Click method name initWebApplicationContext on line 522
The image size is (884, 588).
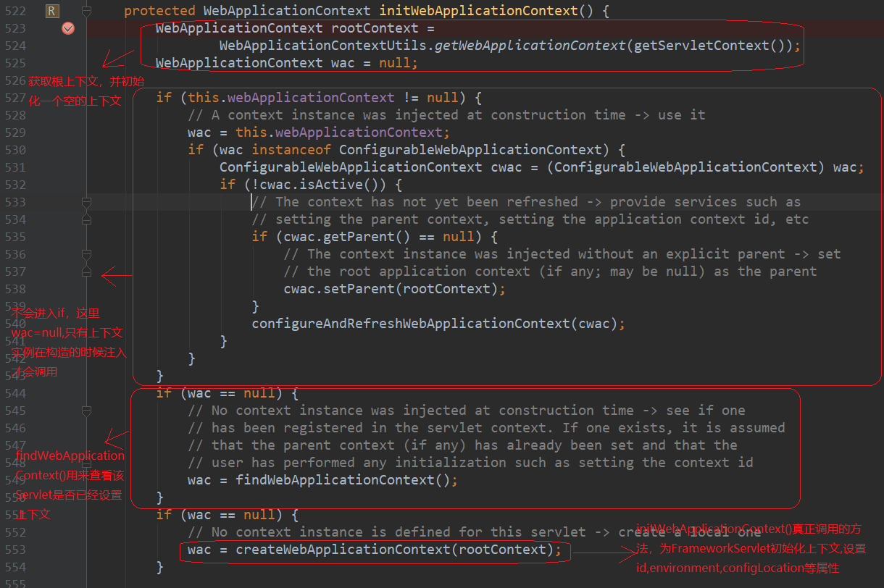[479, 11]
